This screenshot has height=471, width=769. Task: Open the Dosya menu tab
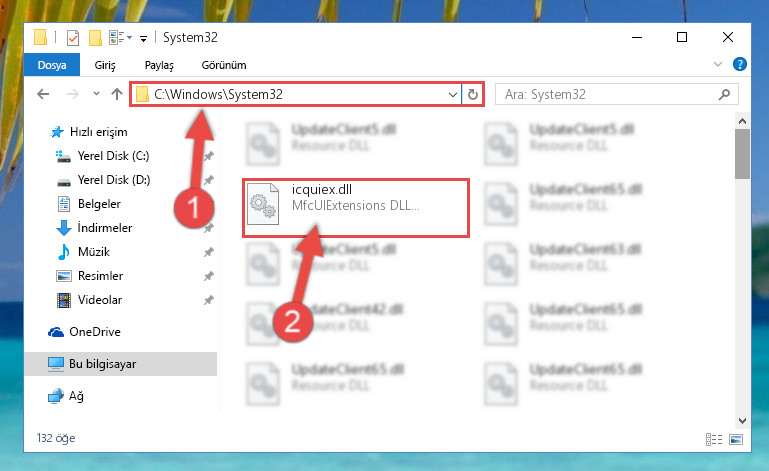click(x=51, y=65)
